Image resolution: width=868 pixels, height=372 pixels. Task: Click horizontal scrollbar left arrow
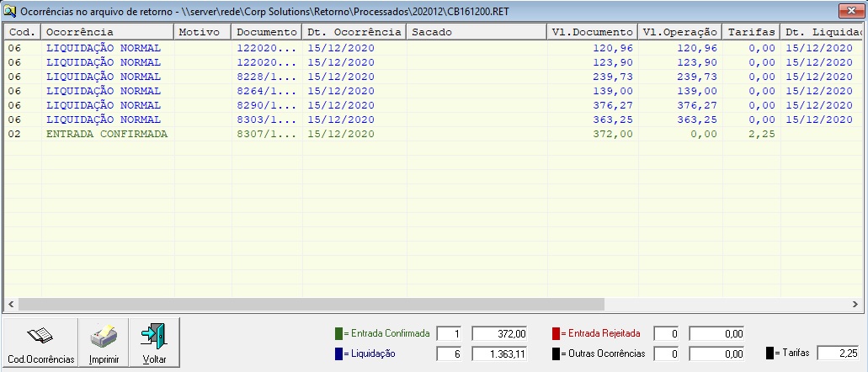11,304
